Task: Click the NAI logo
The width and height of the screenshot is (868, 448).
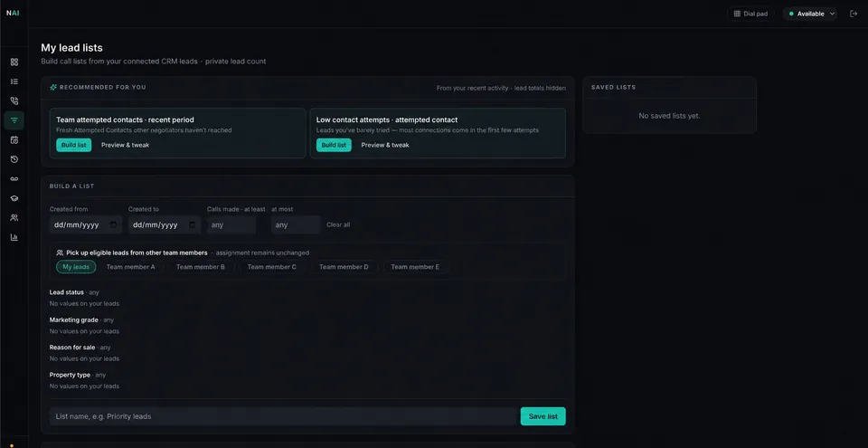Action: (13, 14)
